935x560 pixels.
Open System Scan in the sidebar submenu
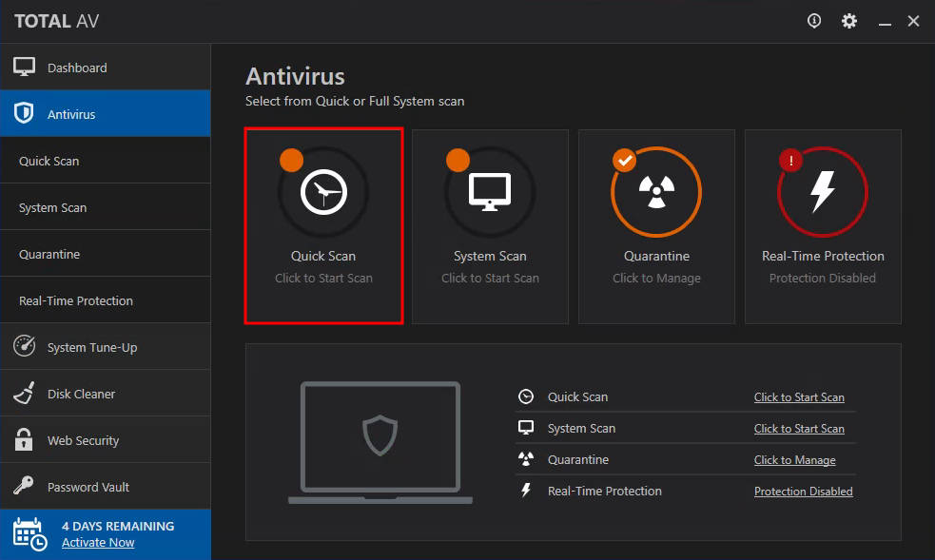106,206
